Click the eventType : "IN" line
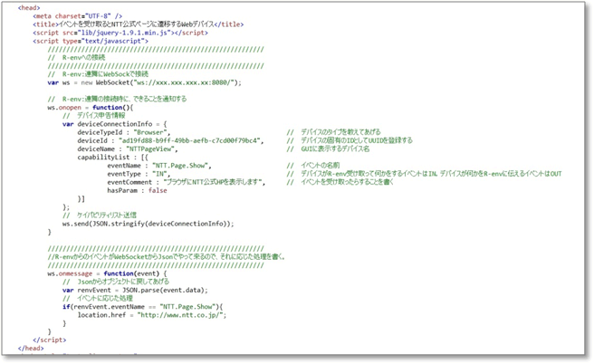594x364 pixels. [x=139, y=174]
